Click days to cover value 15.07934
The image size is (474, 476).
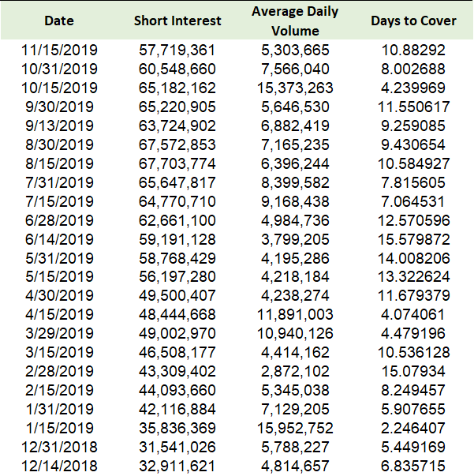tap(413, 371)
